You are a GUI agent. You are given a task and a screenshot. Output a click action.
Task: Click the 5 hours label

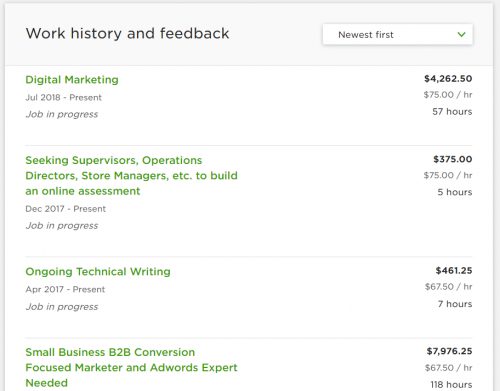[x=455, y=192]
